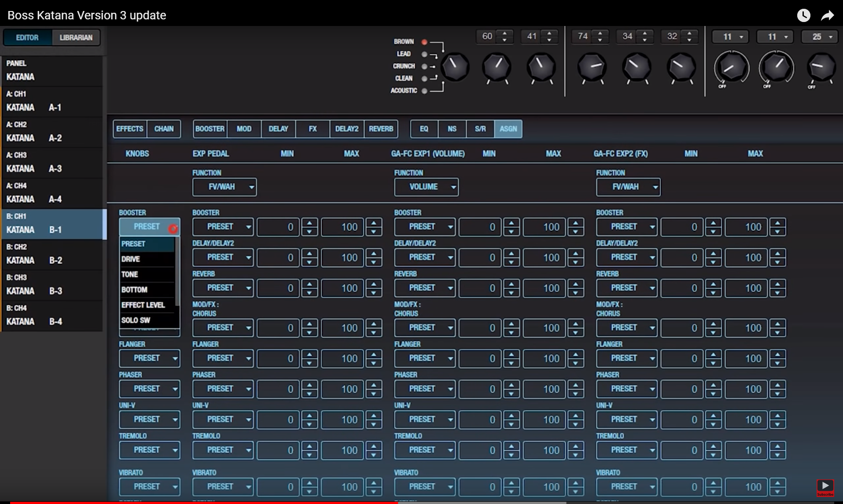Click the knob under value 74
The width and height of the screenshot is (843, 504).
(x=592, y=67)
